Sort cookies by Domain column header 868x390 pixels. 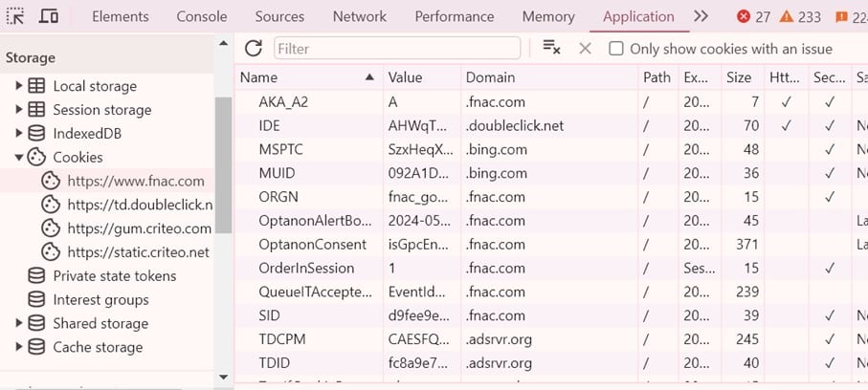[x=549, y=77]
